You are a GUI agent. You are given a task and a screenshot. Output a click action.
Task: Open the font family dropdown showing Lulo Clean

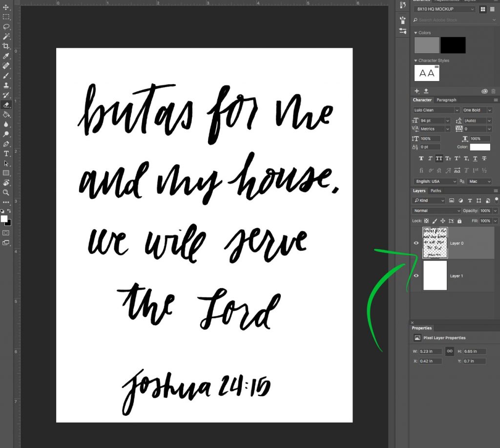[457, 110]
